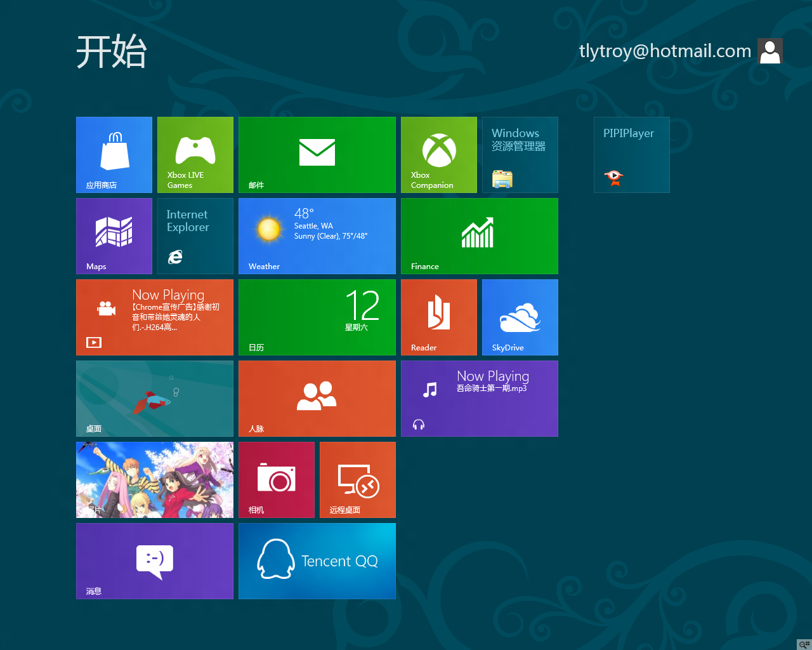Viewport: 812px width, 650px height.
Task: Open the video Now Playing tile
Action: point(155,317)
